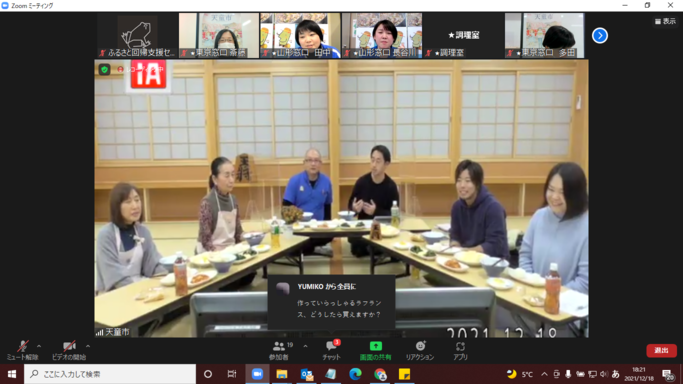This screenshot has width=683, height=384.
Task: Open Microsoft Edge from the taskbar
Action: [355, 374]
